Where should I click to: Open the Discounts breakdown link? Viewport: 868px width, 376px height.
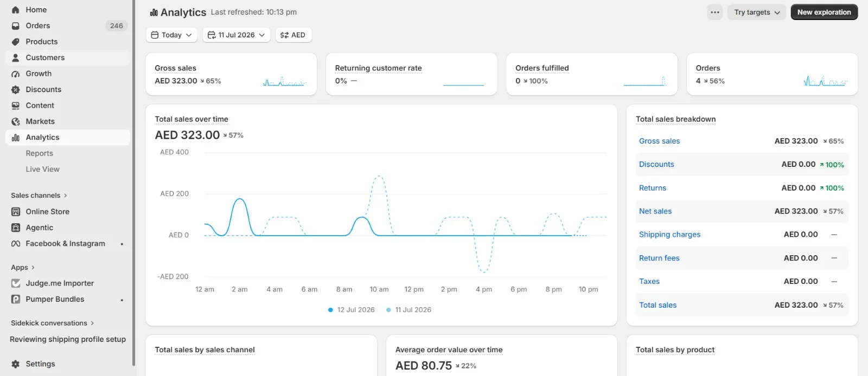pyautogui.click(x=656, y=164)
